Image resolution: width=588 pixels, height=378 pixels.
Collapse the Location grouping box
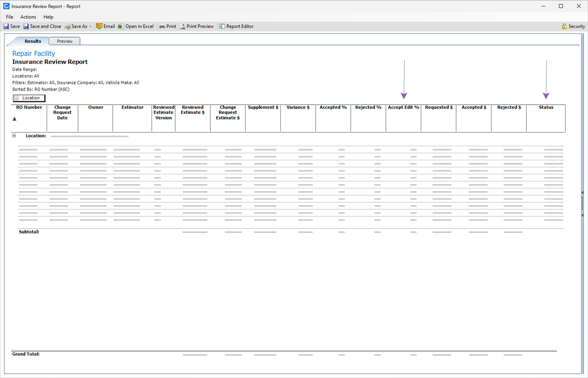tap(16, 98)
